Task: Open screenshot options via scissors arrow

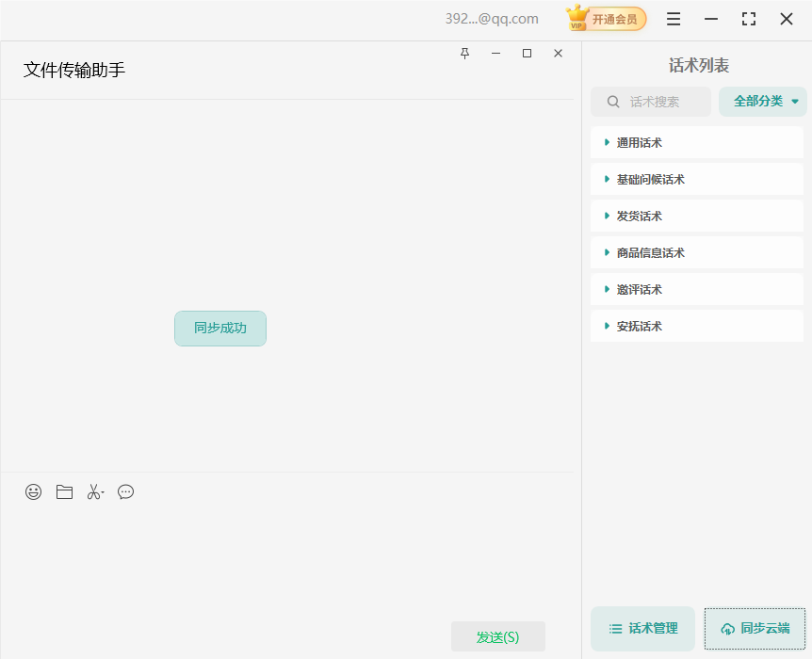Action: pyautogui.click(x=102, y=491)
